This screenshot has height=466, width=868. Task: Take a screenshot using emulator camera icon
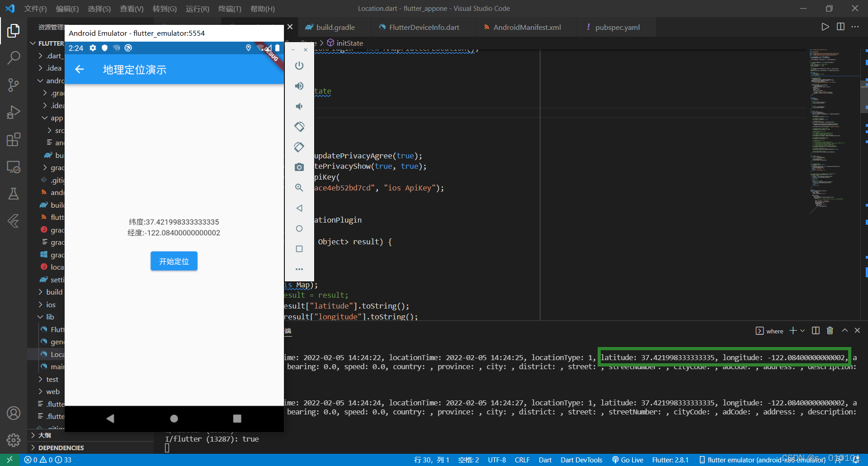tap(299, 167)
